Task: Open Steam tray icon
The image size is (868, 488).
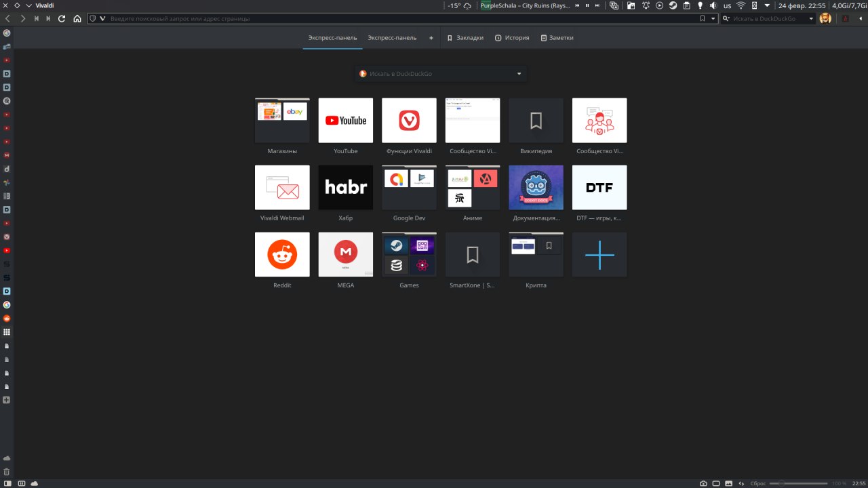Action: [673, 5]
